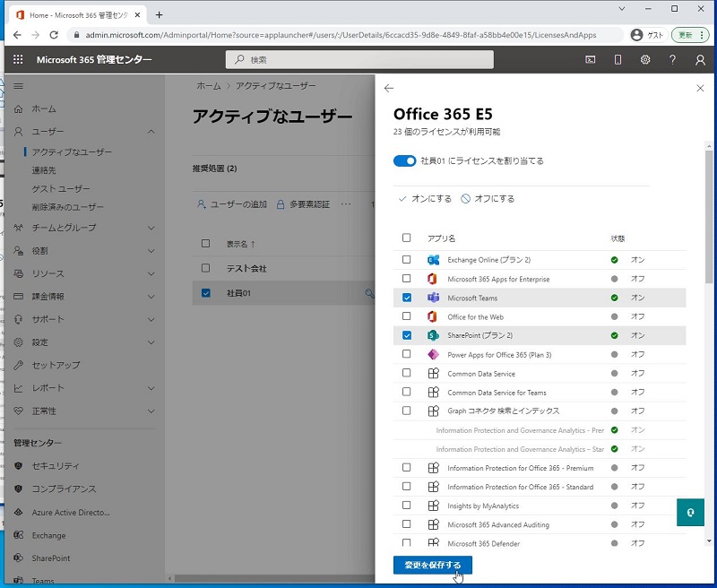Check the Office for the Web checkbox
Screen dimensions: 717x588
407,316
